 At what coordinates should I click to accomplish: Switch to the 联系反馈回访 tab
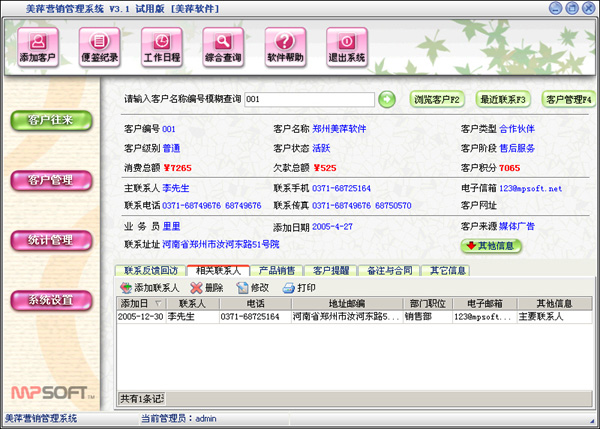point(150,270)
